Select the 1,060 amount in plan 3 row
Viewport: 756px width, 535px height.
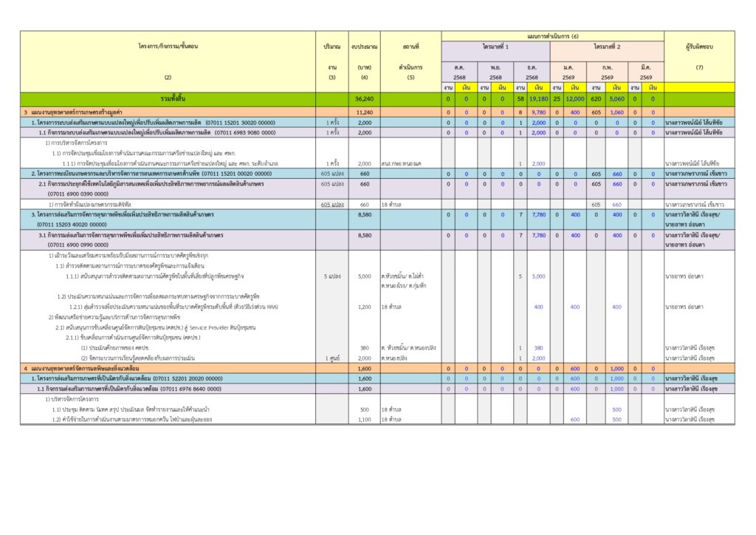coord(617,112)
